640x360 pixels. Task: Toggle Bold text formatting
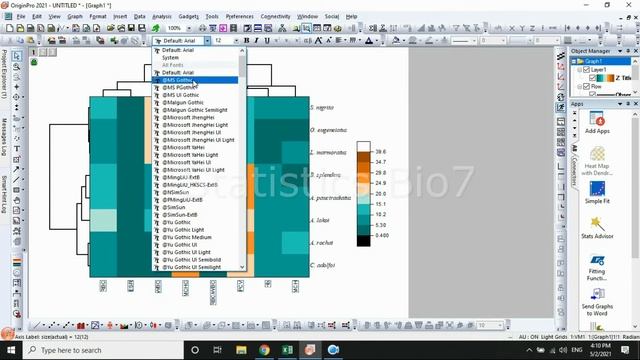(246, 40)
